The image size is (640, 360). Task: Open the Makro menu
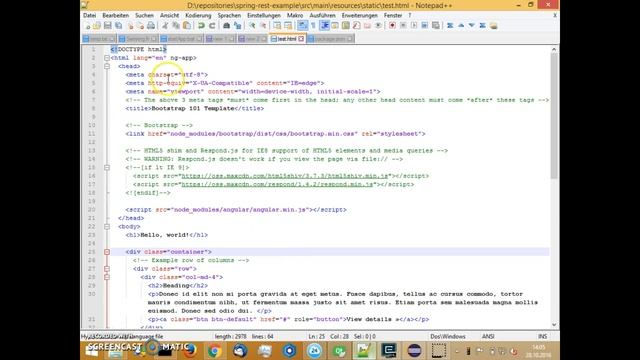295,16
